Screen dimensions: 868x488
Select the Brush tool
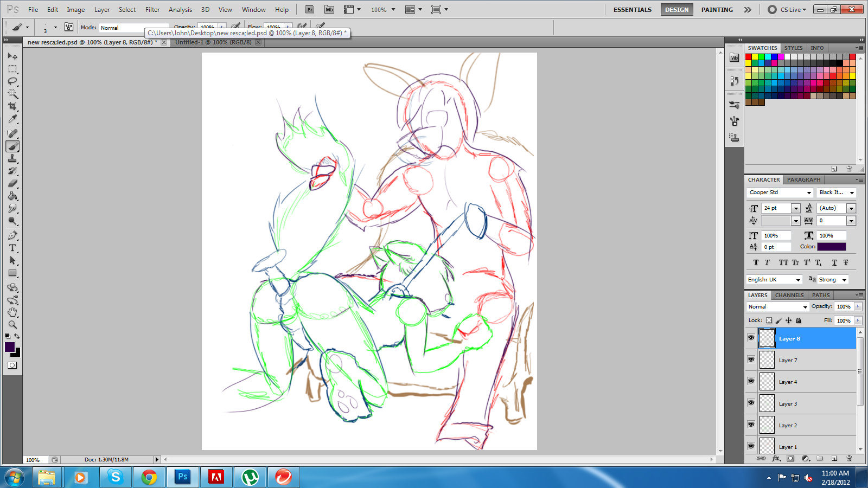[x=12, y=146]
